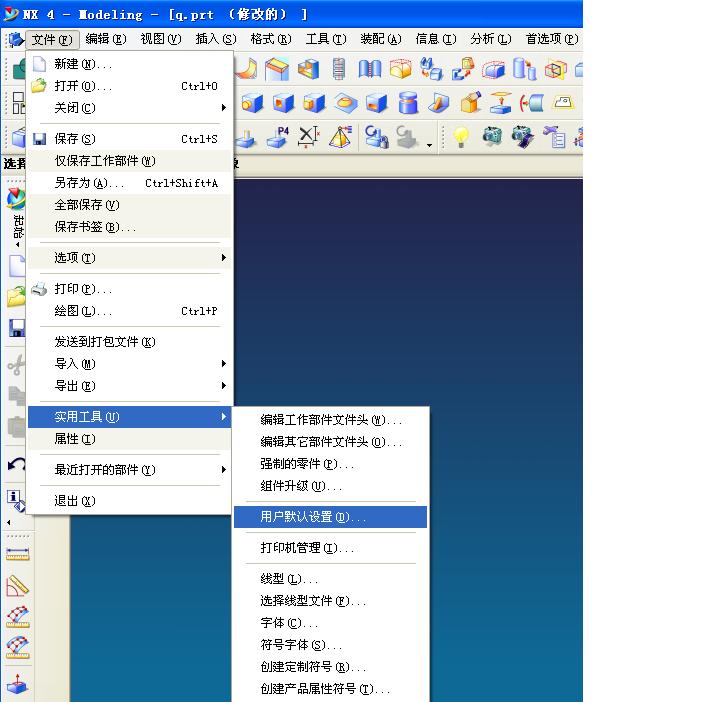The image size is (720, 702).
Task: Expand the 选项(T) submenu
Action: [x=129, y=258]
